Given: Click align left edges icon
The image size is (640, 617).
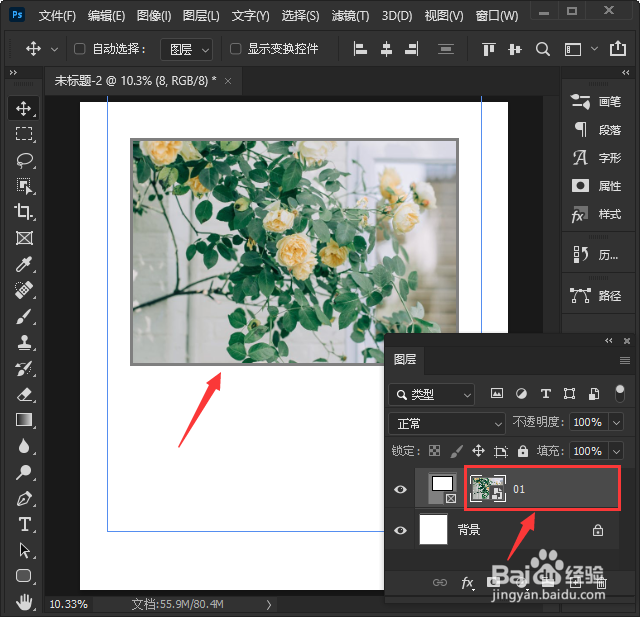Looking at the screenshot, I should click(x=360, y=49).
